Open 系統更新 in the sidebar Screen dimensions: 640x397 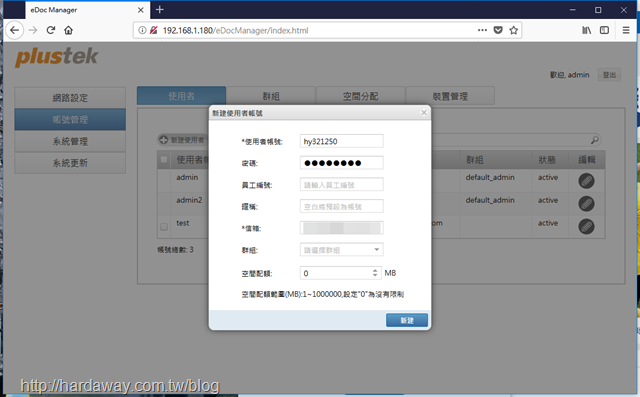(70, 163)
